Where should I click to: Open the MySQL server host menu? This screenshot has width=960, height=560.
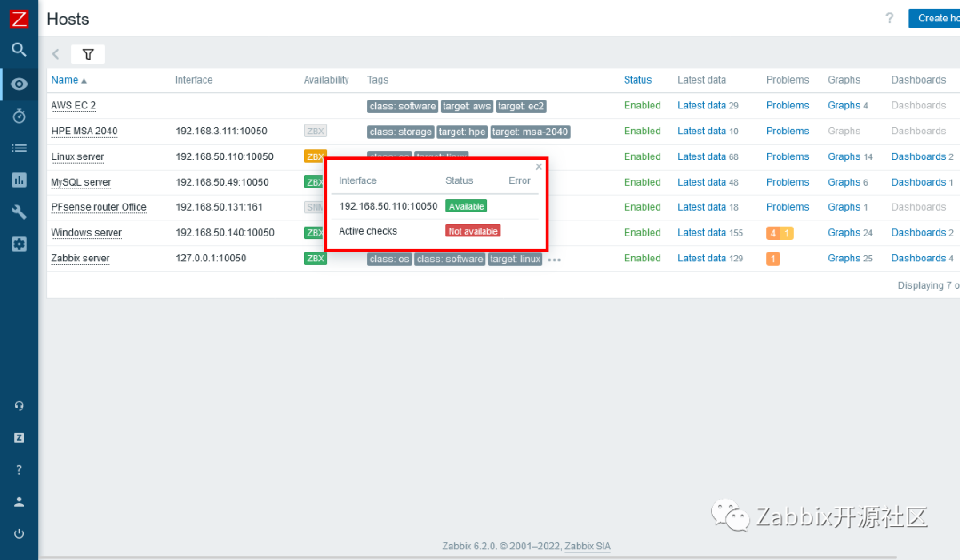coord(81,182)
